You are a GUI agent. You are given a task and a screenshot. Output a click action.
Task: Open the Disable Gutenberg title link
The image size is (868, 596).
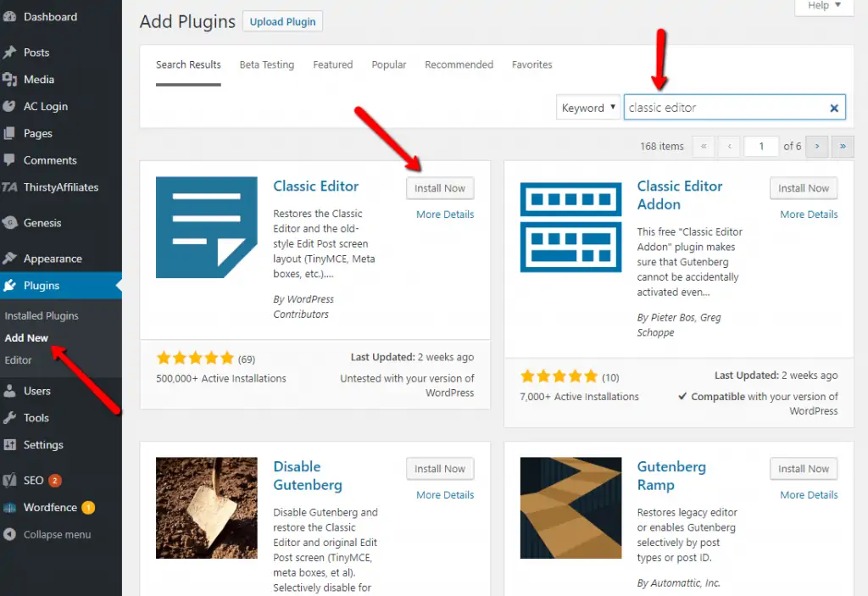[308, 476]
